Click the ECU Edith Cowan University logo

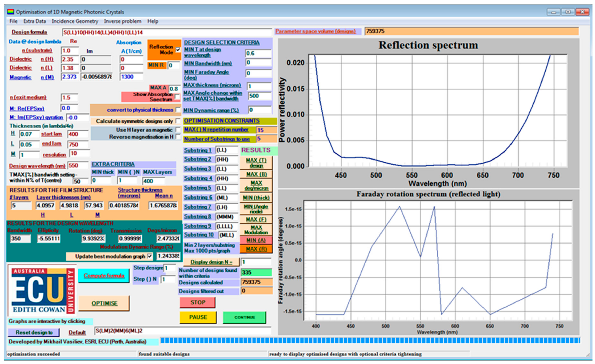(42, 291)
